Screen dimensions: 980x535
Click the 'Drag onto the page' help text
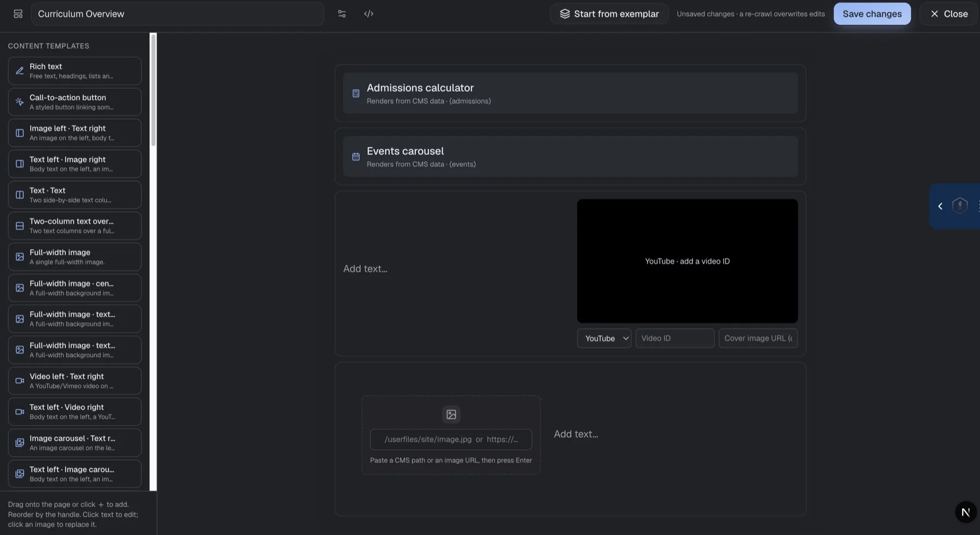point(73,514)
